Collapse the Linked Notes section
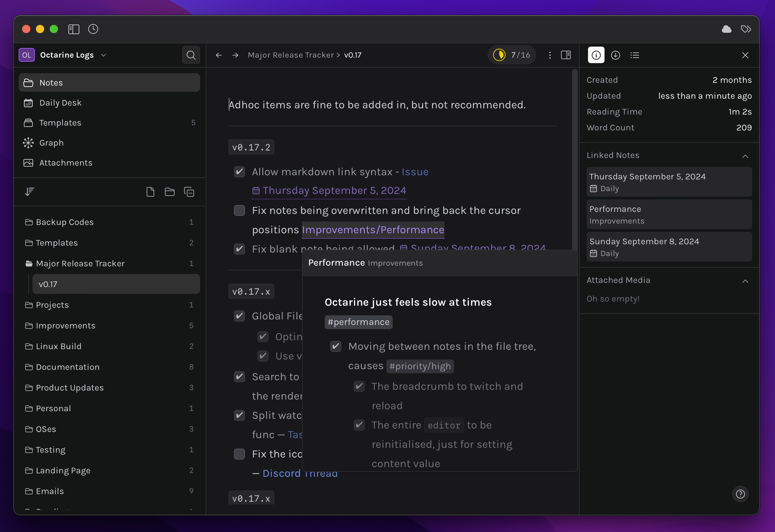 pyautogui.click(x=745, y=156)
